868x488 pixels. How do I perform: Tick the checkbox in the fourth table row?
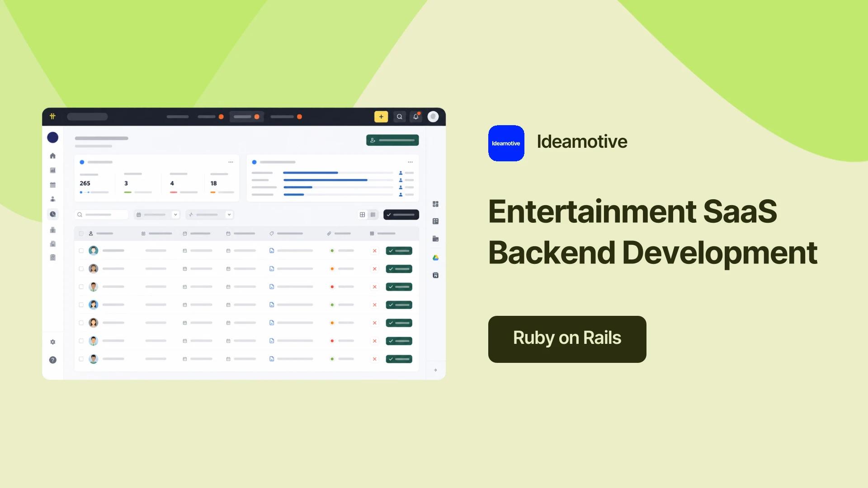coord(81,305)
